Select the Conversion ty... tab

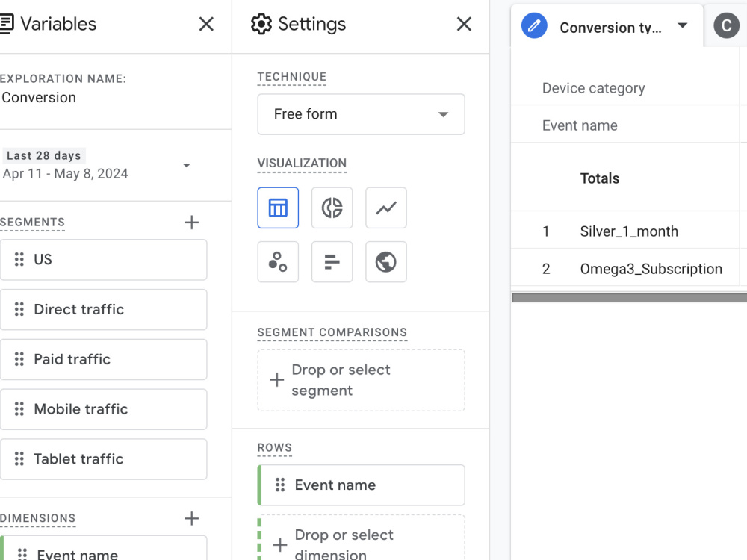pos(607,25)
